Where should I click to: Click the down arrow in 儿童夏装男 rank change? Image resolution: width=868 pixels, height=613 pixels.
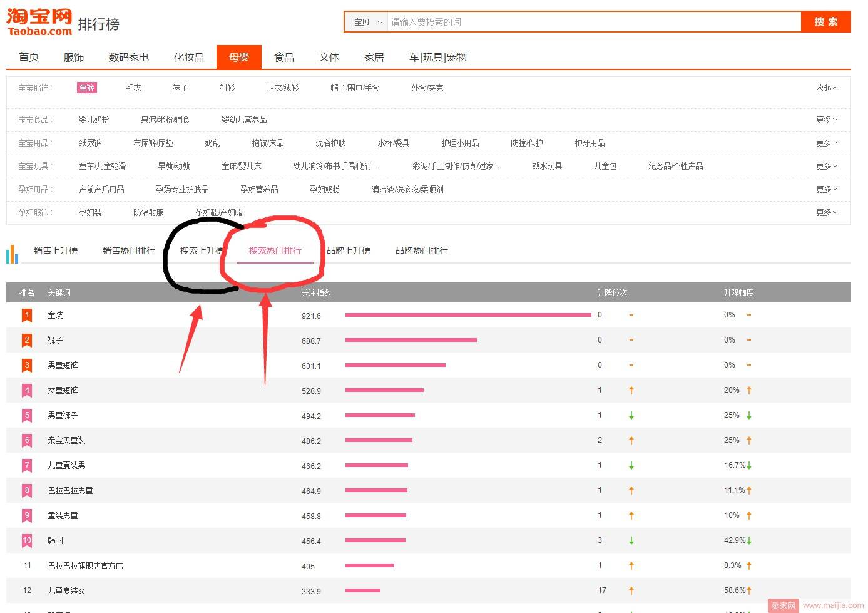click(631, 465)
